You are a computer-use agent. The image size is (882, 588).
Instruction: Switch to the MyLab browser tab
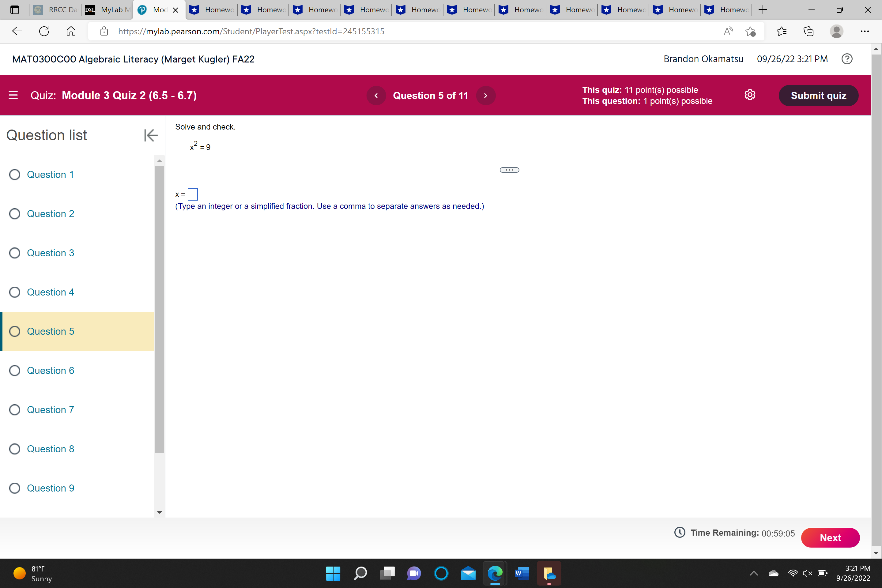(107, 10)
